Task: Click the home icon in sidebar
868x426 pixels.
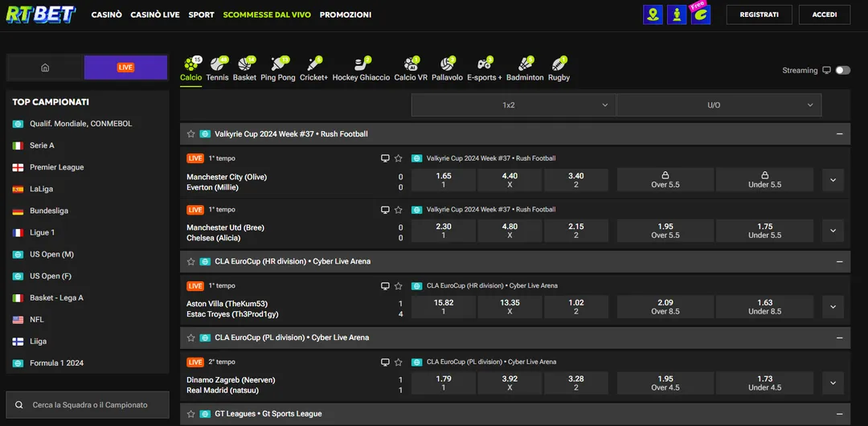Action: coord(45,68)
